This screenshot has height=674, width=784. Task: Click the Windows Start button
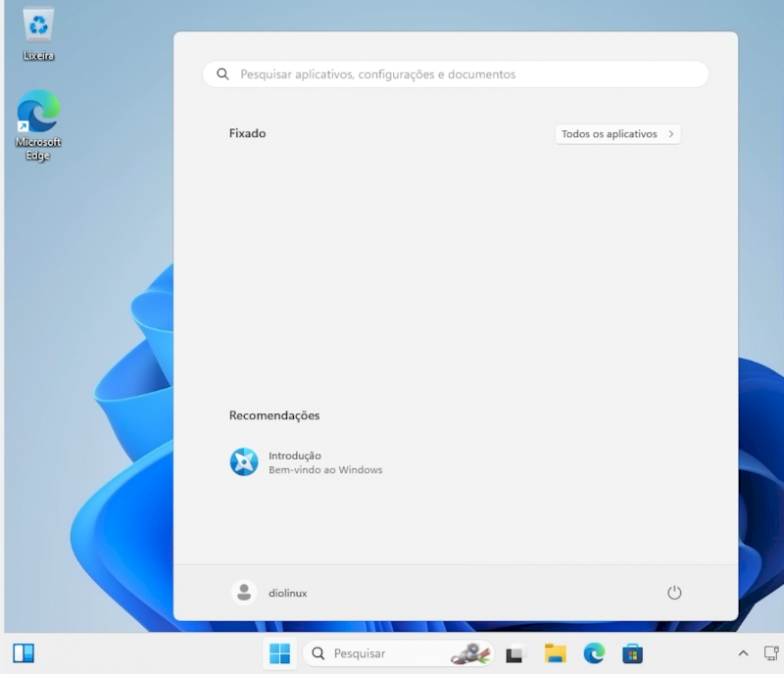279,653
